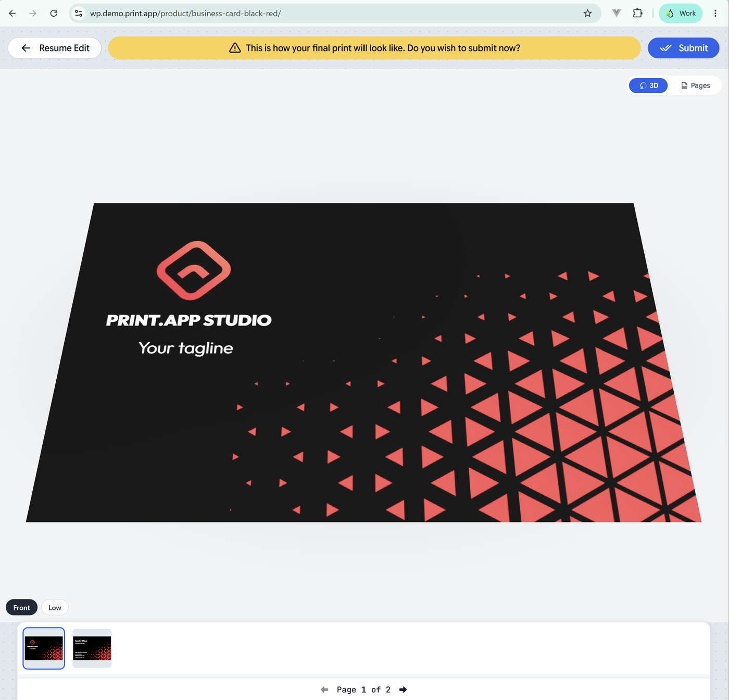Select the first page thumbnail
Image resolution: width=729 pixels, height=700 pixels.
[x=44, y=648]
